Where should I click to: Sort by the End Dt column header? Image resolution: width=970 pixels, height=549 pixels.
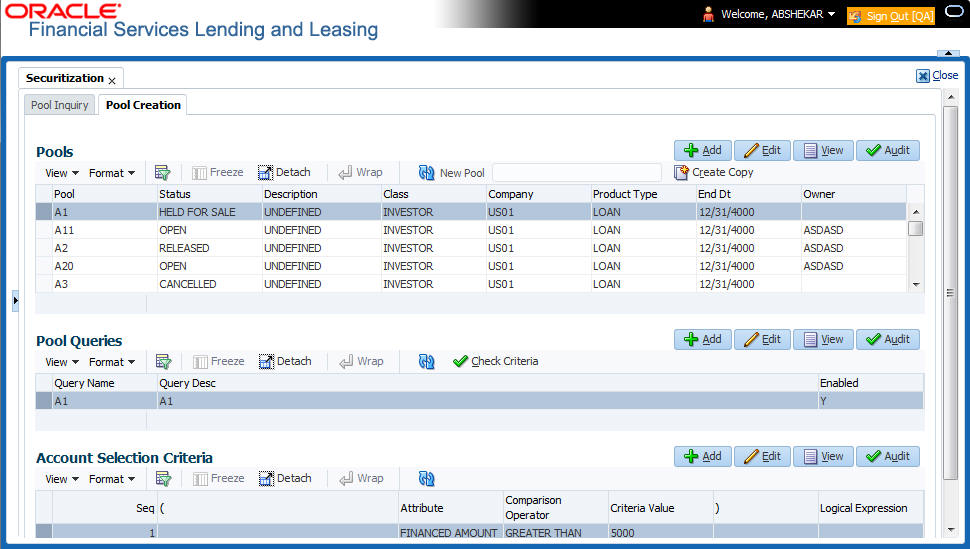(x=749, y=194)
